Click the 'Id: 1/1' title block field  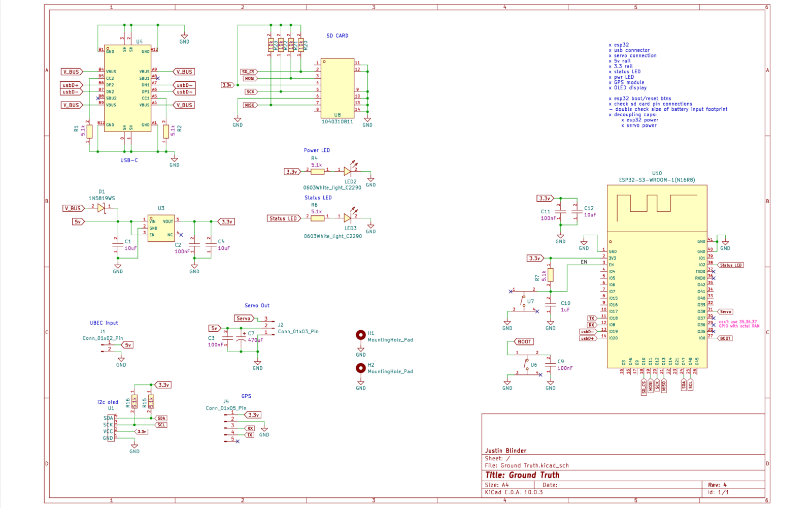click(x=719, y=492)
